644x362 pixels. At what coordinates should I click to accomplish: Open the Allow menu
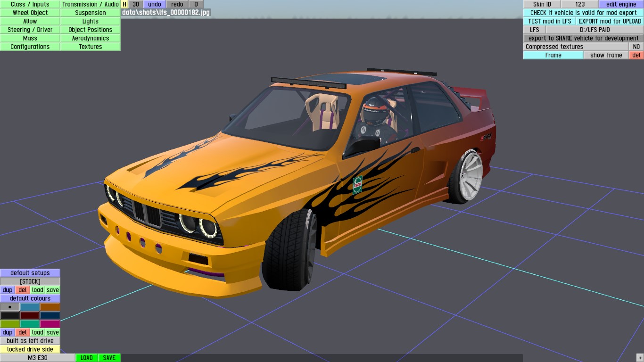click(x=30, y=21)
